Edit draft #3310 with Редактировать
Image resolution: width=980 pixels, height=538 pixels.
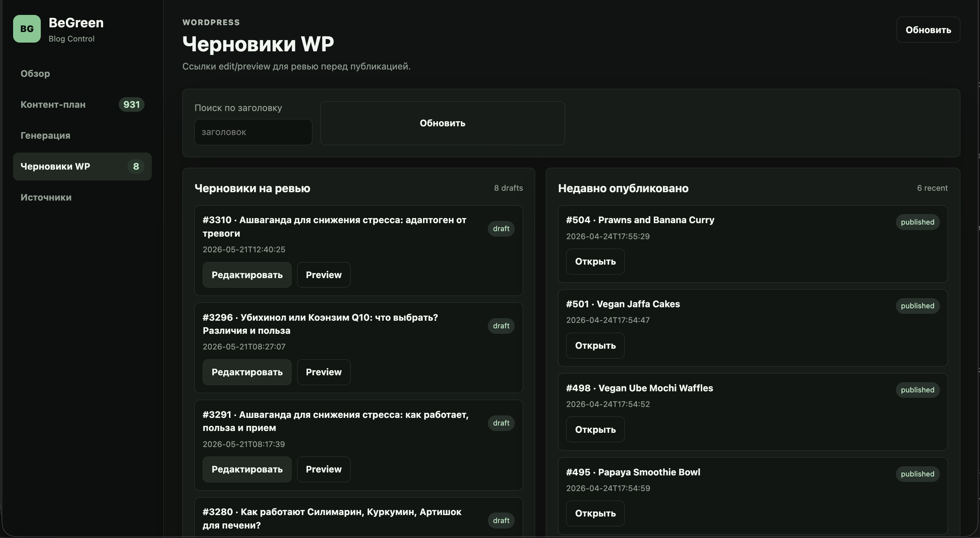tap(247, 275)
